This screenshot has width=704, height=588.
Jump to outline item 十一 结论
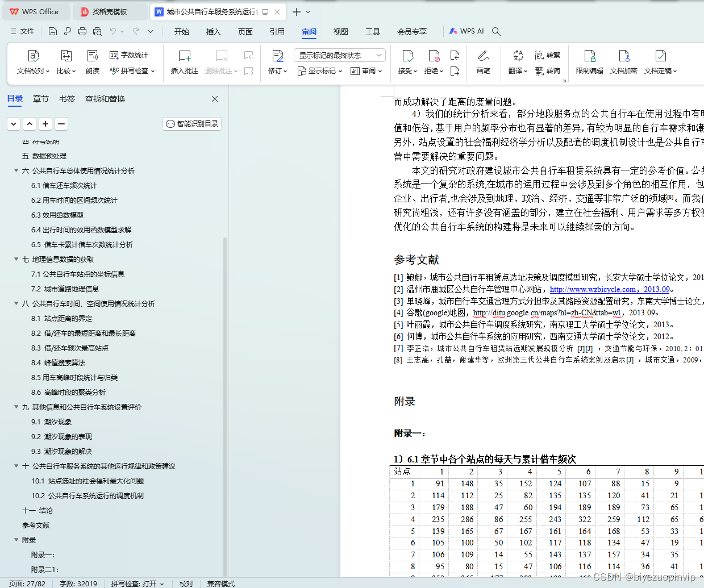[x=38, y=510]
